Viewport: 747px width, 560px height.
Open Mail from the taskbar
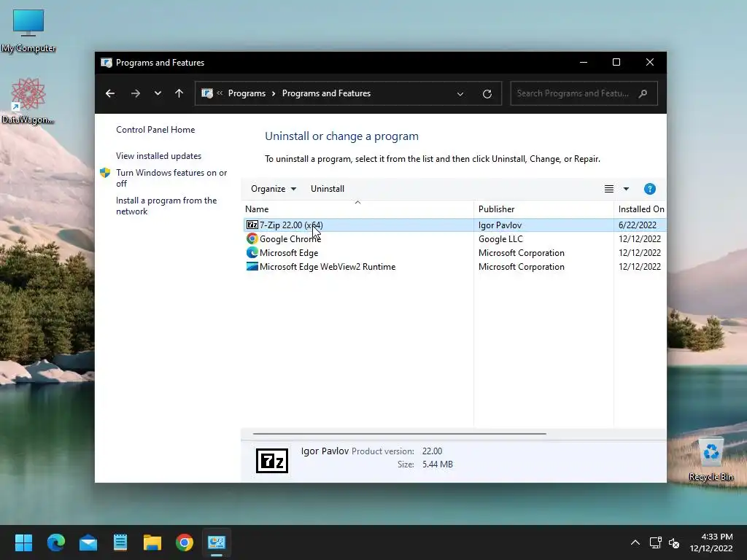[x=88, y=542]
